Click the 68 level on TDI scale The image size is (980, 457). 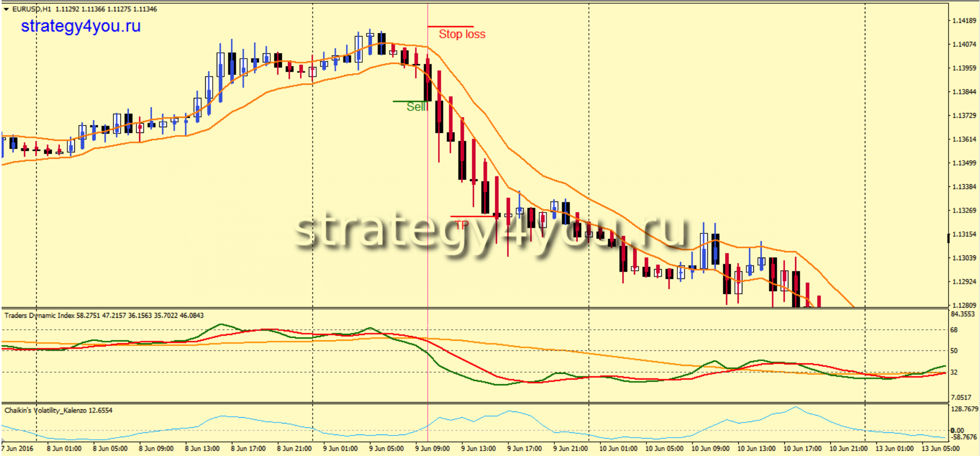954,330
